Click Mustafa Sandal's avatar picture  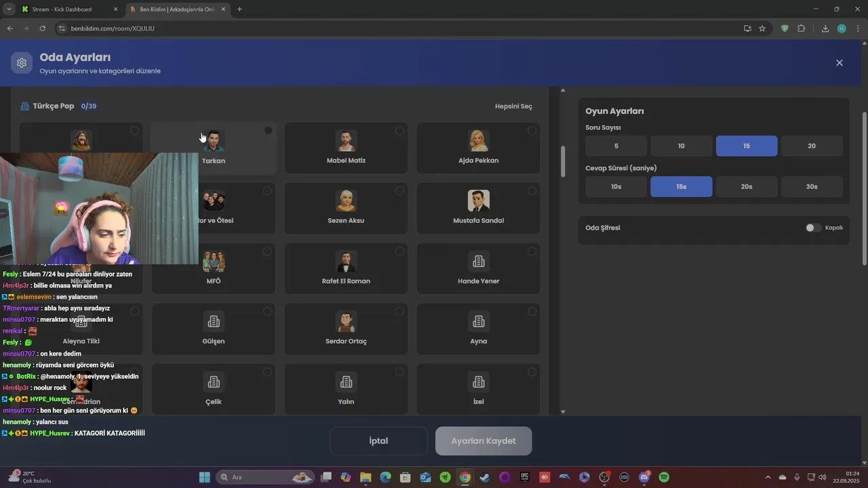(x=479, y=201)
